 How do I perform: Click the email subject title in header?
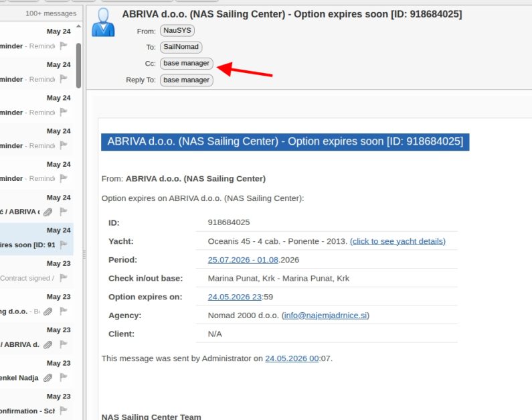click(x=292, y=14)
